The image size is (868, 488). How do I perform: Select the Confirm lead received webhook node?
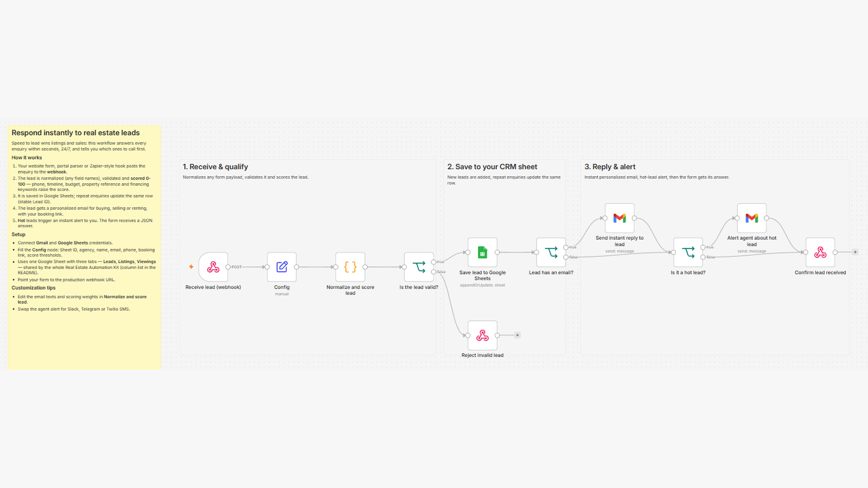click(x=820, y=252)
